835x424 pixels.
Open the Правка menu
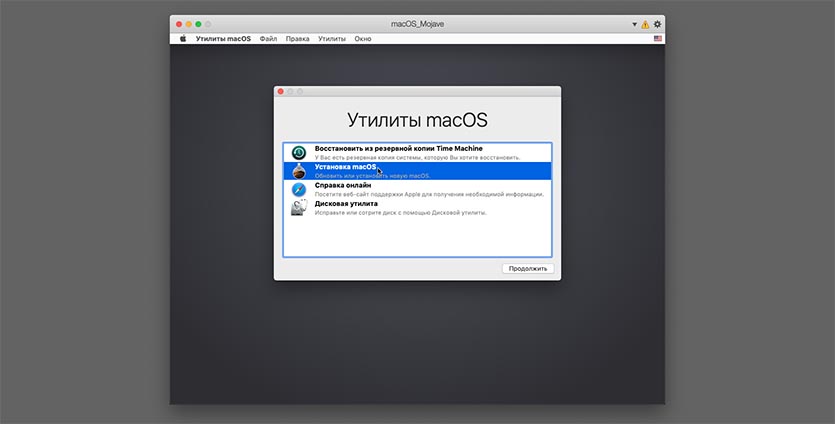(297, 39)
